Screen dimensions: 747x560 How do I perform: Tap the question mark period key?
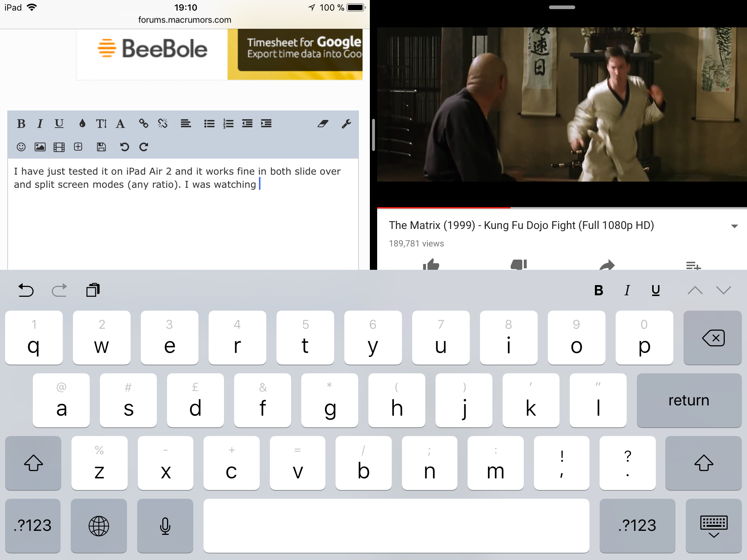pyautogui.click(x=628, y=463)
